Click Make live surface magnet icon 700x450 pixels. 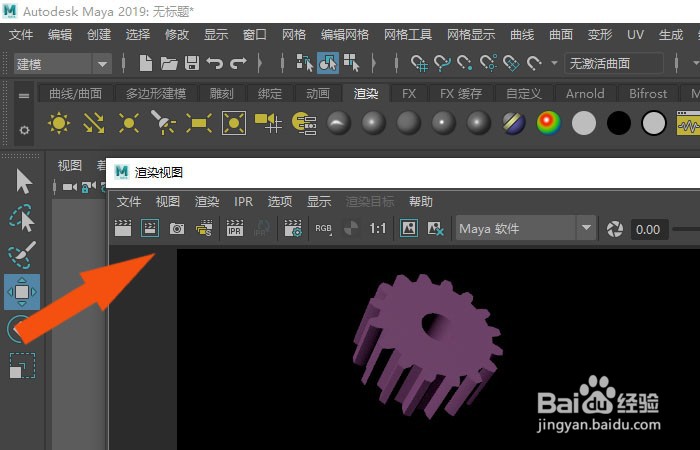pos(534,63)
